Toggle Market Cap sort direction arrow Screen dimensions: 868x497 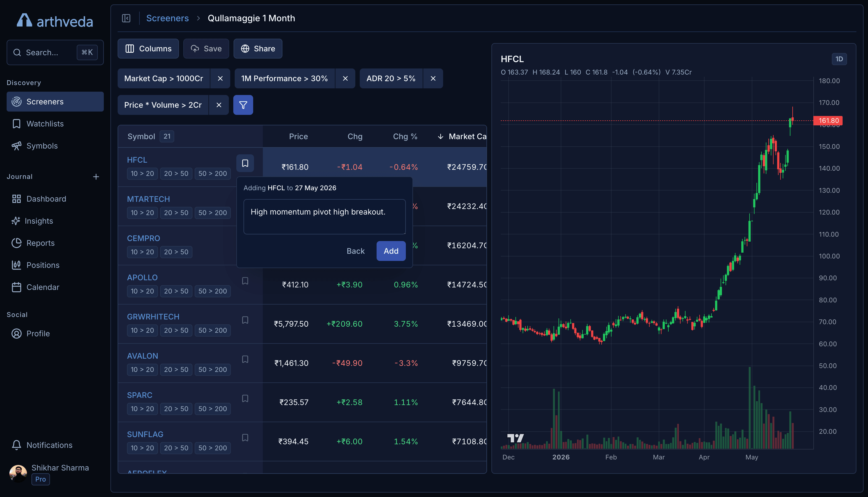click(440, 136)
